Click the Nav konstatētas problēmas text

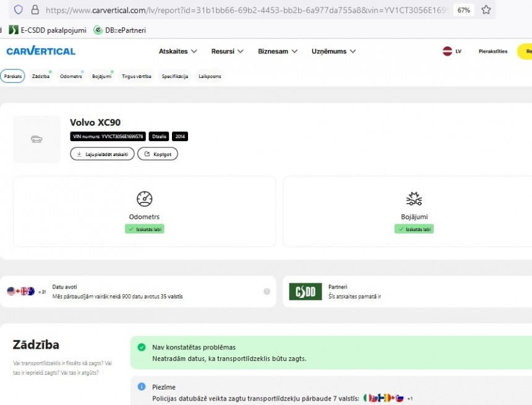click(x=194, y=347)
